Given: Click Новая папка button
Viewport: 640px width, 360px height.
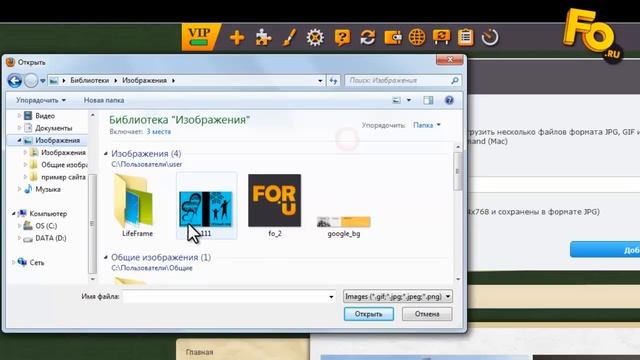Looking at the screenshot, I should (x=104, y=100).
